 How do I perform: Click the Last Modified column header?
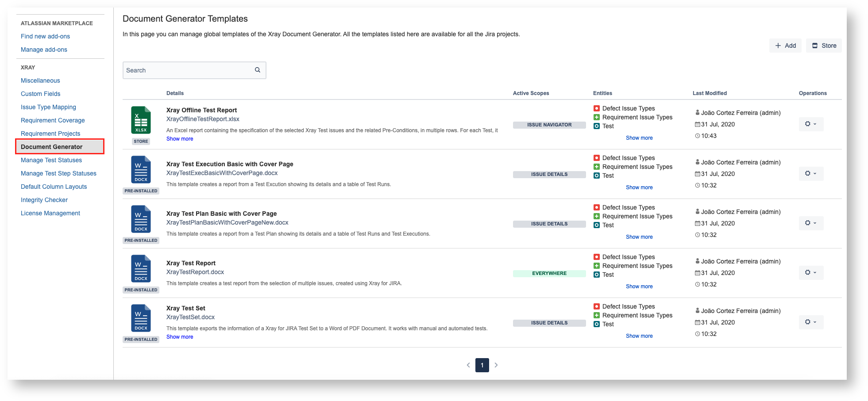coord(710,93)
